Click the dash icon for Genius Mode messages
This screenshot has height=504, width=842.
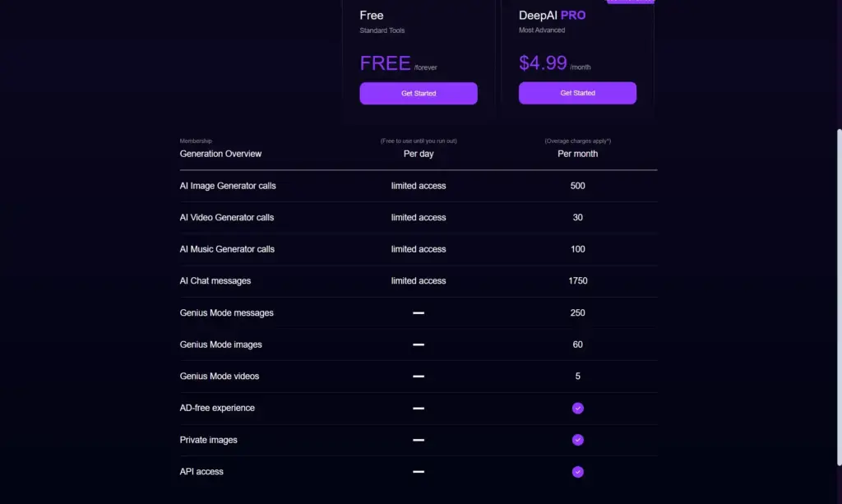(419, 312)
